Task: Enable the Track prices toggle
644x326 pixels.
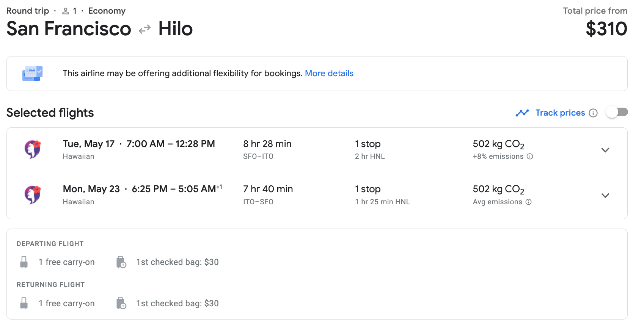Action: 617,112
